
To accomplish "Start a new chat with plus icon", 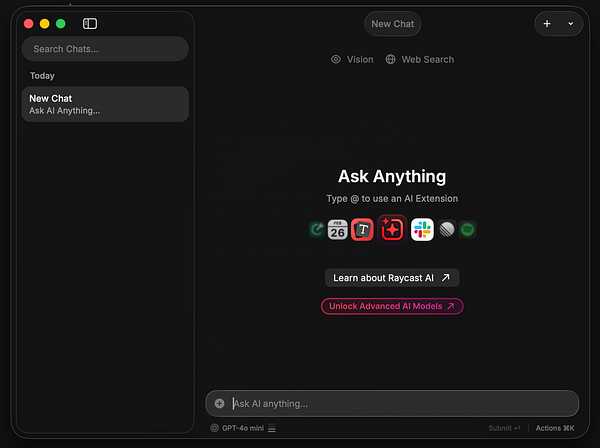I will (x=547, y=24).
